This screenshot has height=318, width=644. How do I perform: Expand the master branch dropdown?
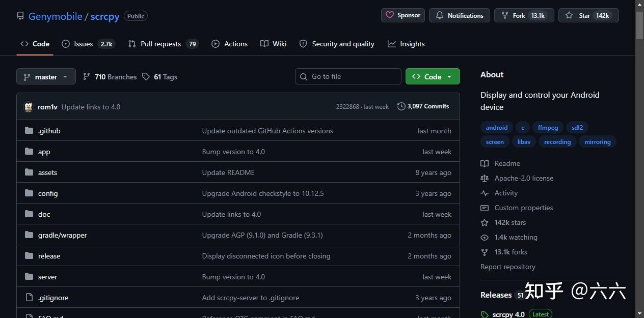coord(46,77)
